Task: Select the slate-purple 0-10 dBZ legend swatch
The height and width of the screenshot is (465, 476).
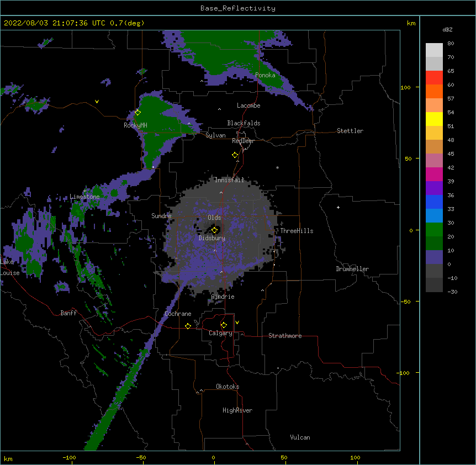Action: click(x=434, y=257)
